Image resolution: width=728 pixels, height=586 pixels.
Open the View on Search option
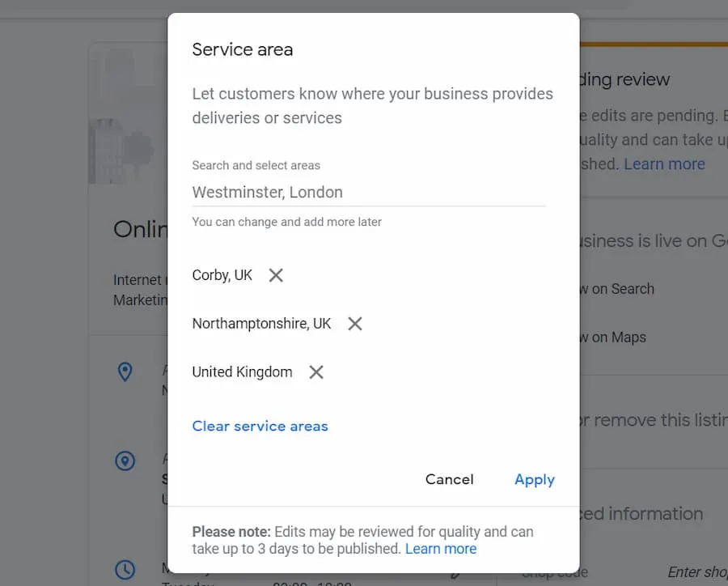point(617,289)
